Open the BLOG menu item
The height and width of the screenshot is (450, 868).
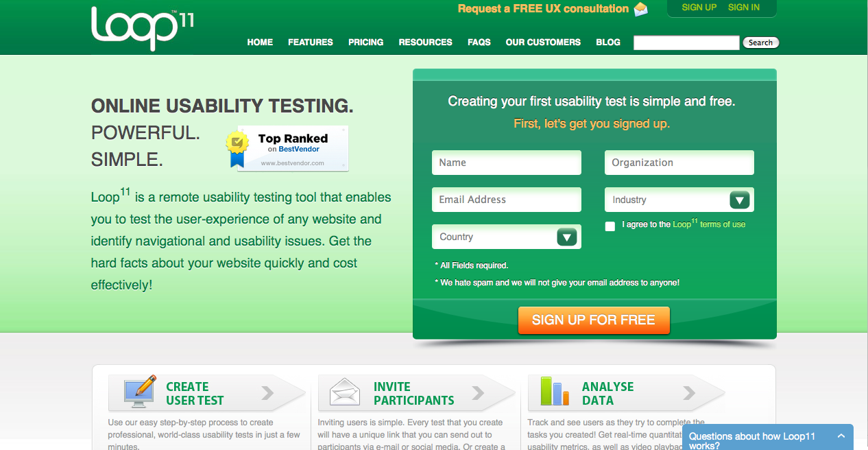[608, 42]
